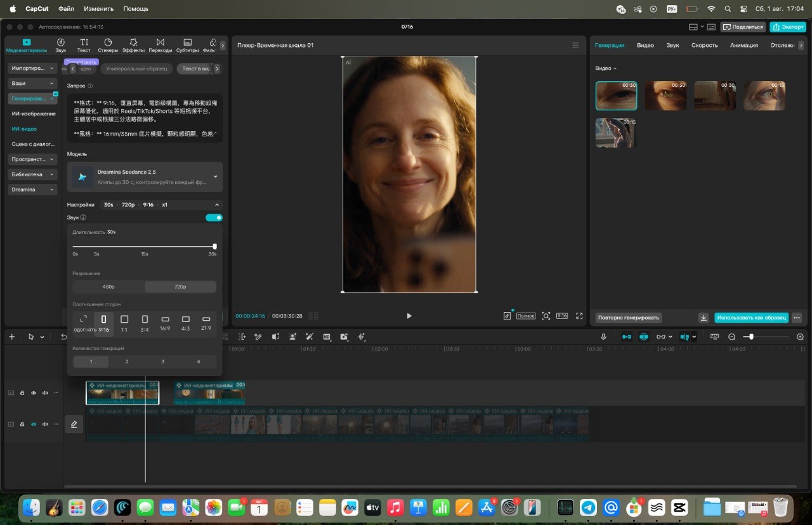Mute the upper timeline track audio

coord(45,393)
